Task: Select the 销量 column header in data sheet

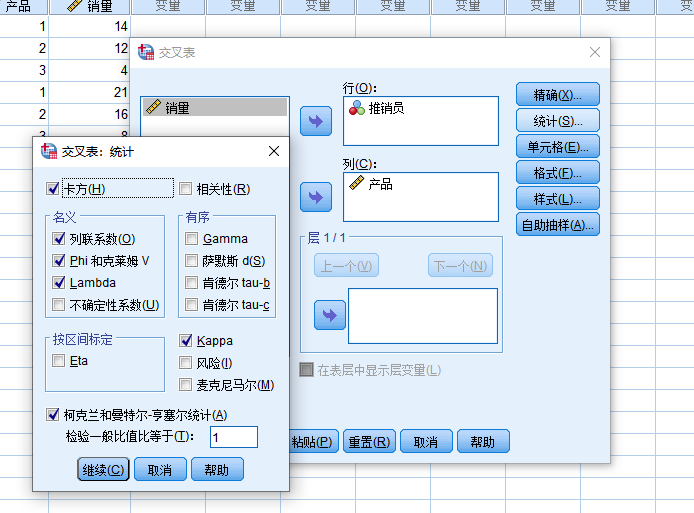Action: (x=89, y=6)
